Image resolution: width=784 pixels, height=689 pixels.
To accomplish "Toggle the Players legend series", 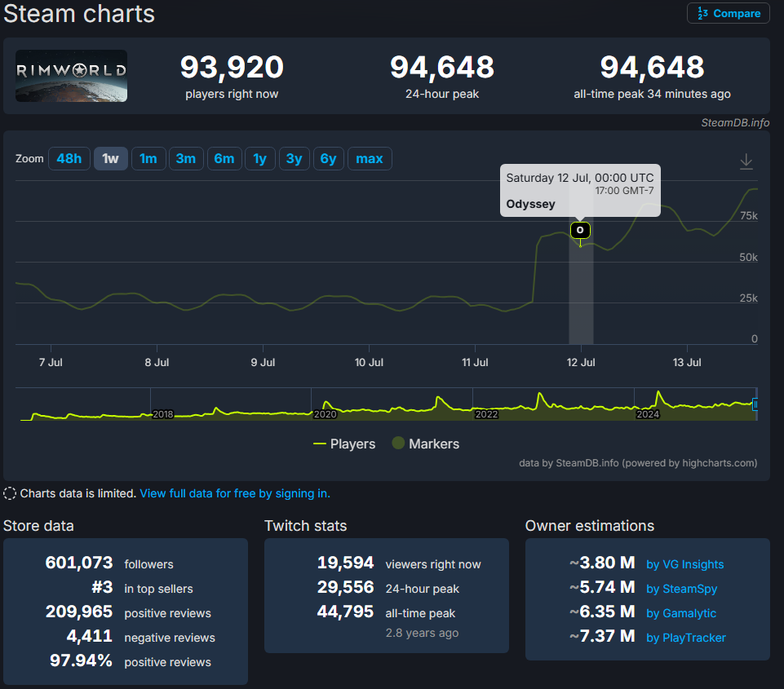I will tap(344, 444).
